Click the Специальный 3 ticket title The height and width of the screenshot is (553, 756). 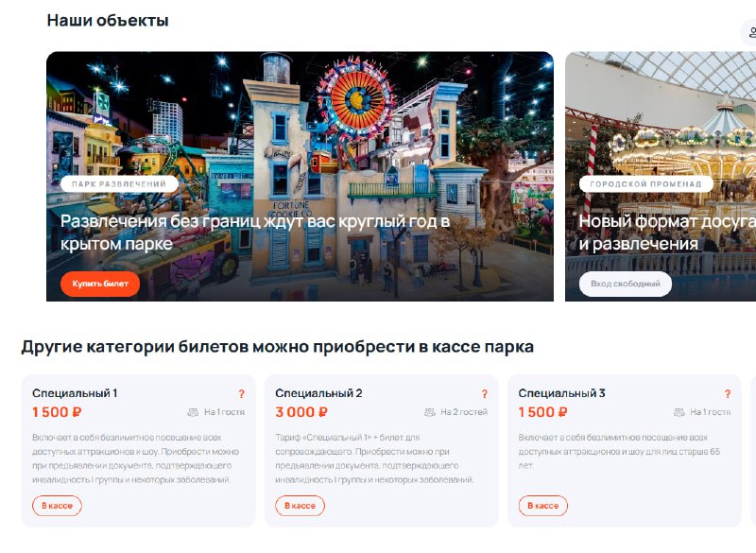pyautogui.click(x=561, y=393)
